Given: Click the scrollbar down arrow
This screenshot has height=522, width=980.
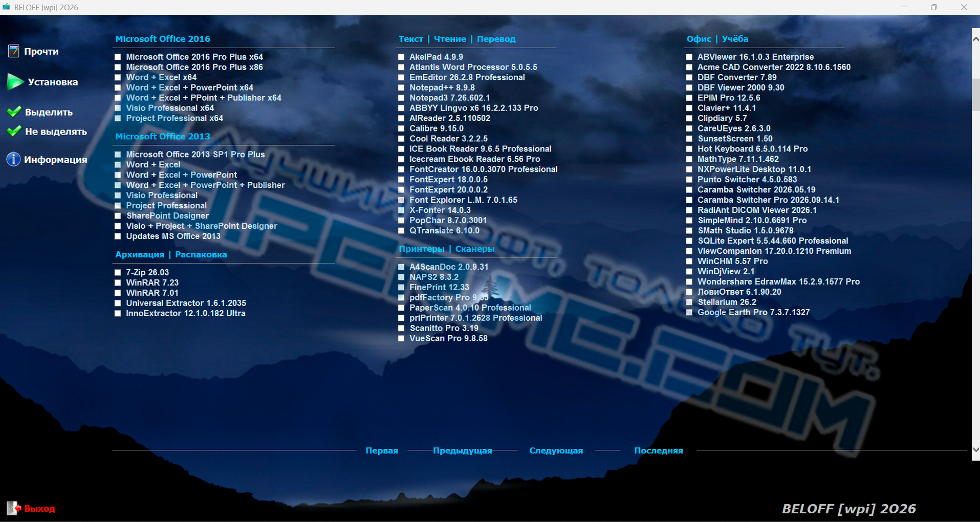Looking at the screenshot, I should point(975,450).
